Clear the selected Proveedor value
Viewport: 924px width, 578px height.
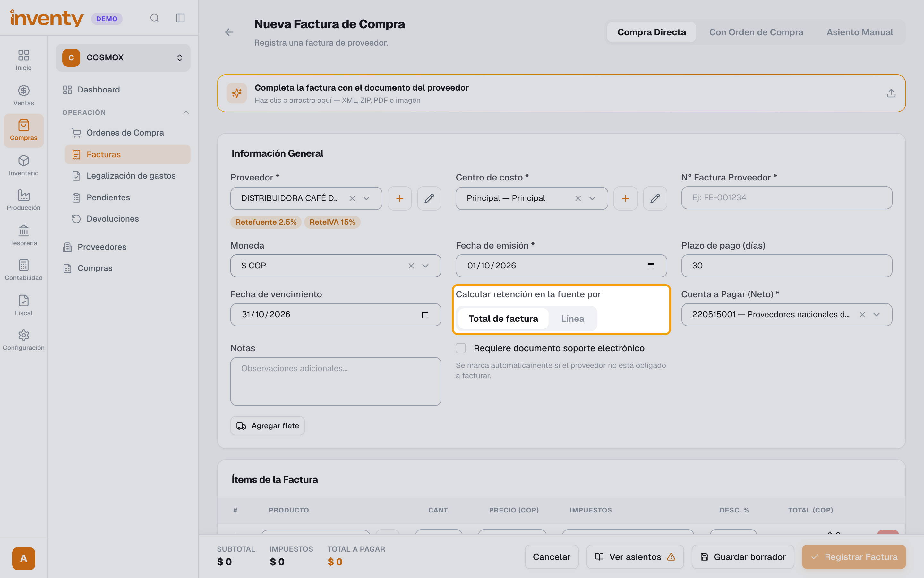352,198
